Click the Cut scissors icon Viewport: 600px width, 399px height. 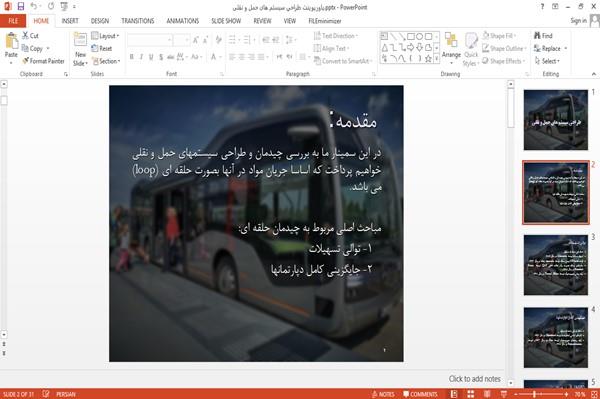tap(25, 36)
